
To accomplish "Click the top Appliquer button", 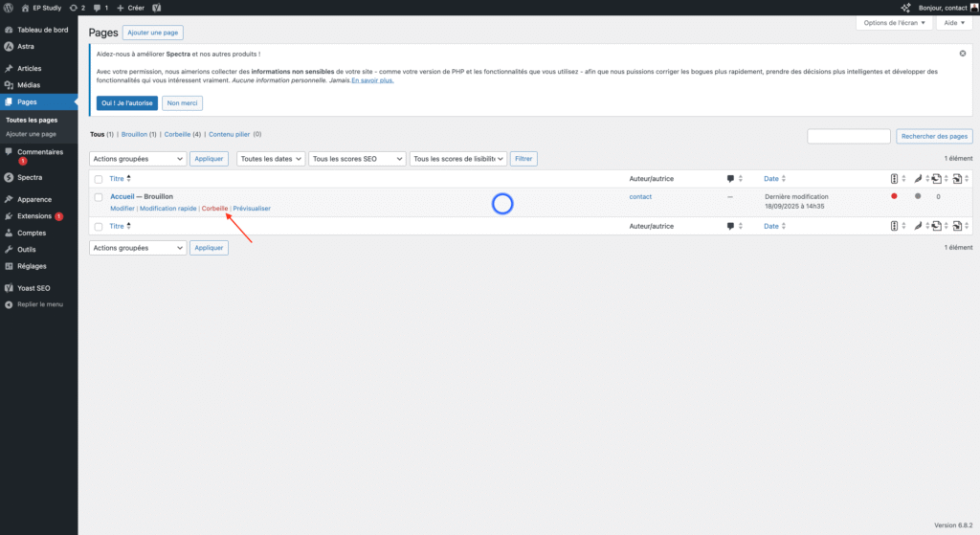I will click(x=209, y=159).
